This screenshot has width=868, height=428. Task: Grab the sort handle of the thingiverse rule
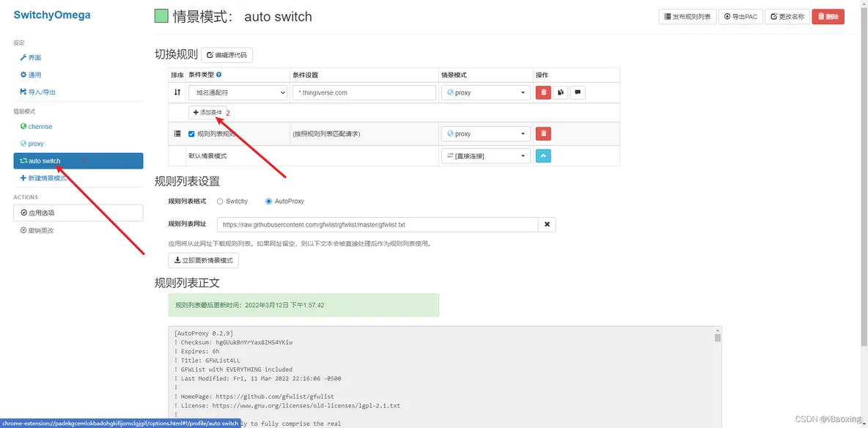[177, 92]
